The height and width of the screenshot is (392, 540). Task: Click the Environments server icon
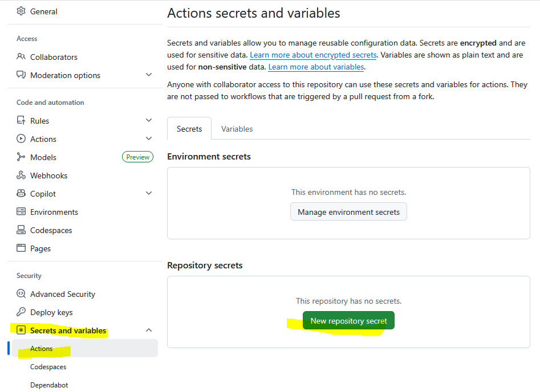click(x=21, y=212)
